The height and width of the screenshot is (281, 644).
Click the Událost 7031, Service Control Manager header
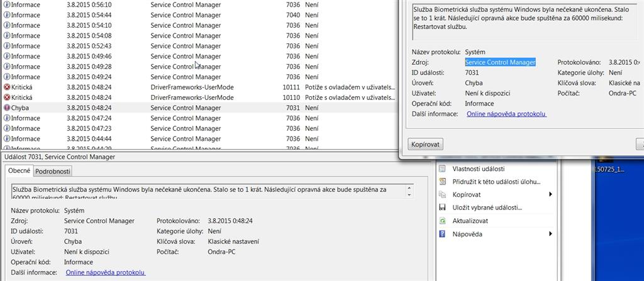click(58, 157)
